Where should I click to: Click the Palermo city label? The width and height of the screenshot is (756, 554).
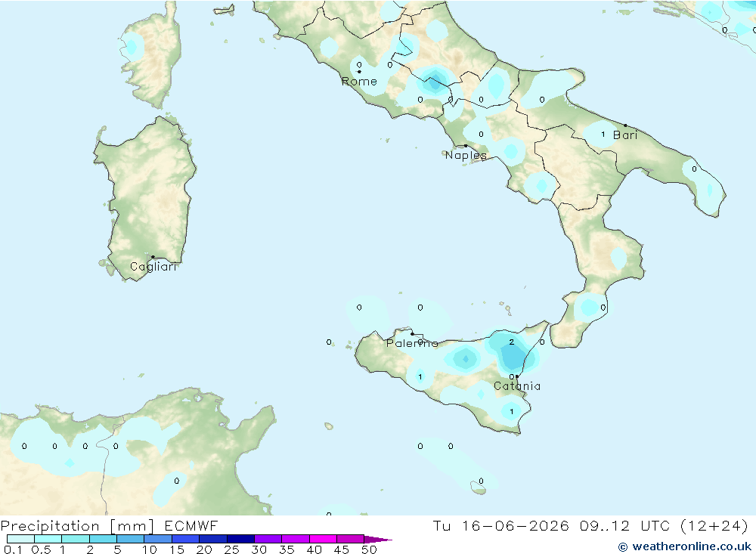coord(412,343)
